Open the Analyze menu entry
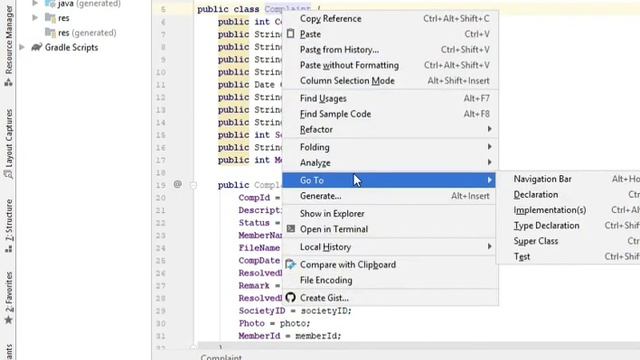The image size is (640, 360). (390, 162)
